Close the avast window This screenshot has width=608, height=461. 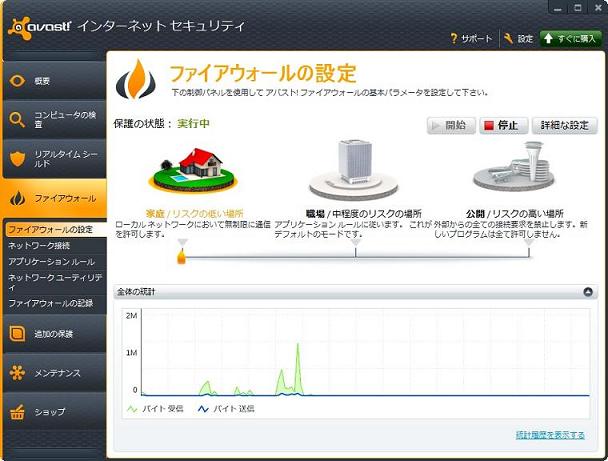coord(598,7)
